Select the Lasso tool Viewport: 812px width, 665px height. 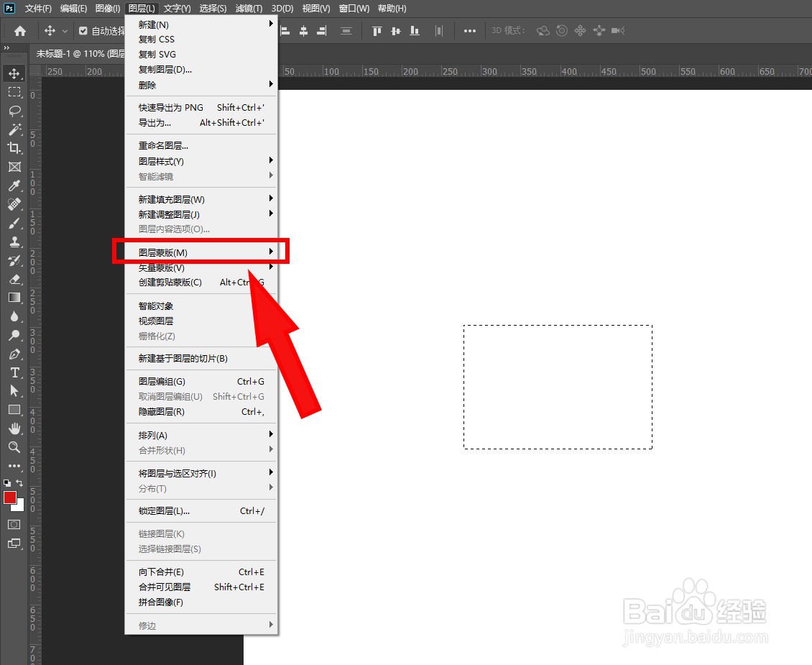pos(14,111)
